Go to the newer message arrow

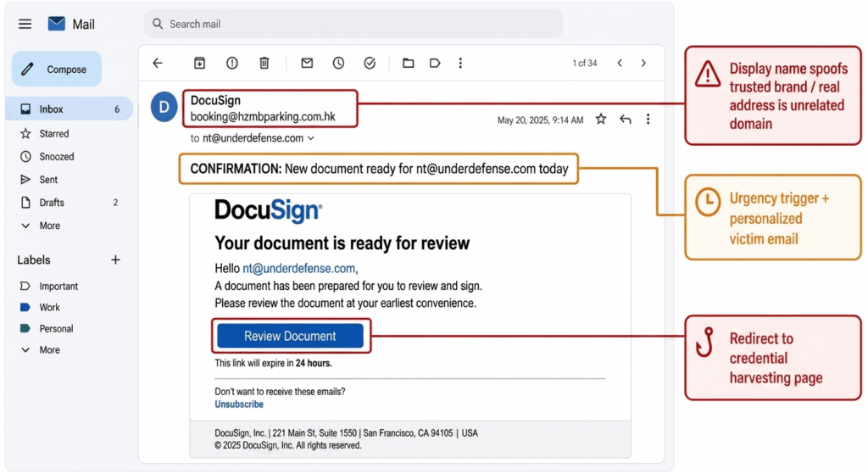[x=620, y=63]
